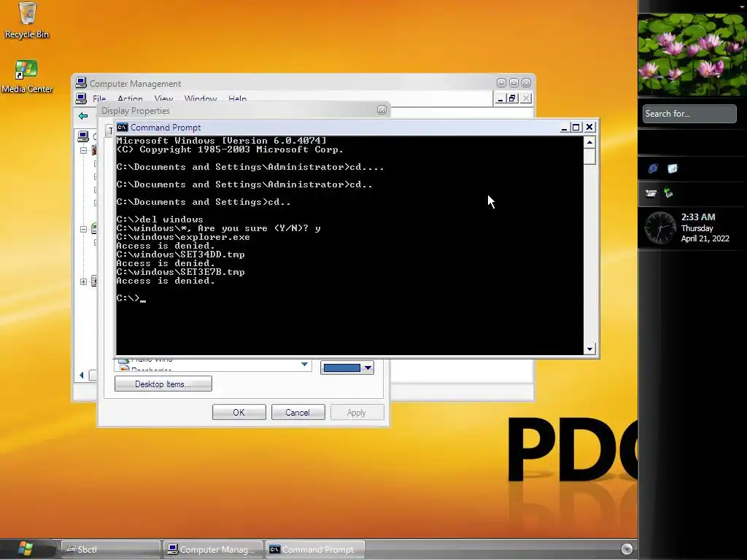
Task: Expand the plus tree node in Computer Management
Action: (x=83, y=281)
